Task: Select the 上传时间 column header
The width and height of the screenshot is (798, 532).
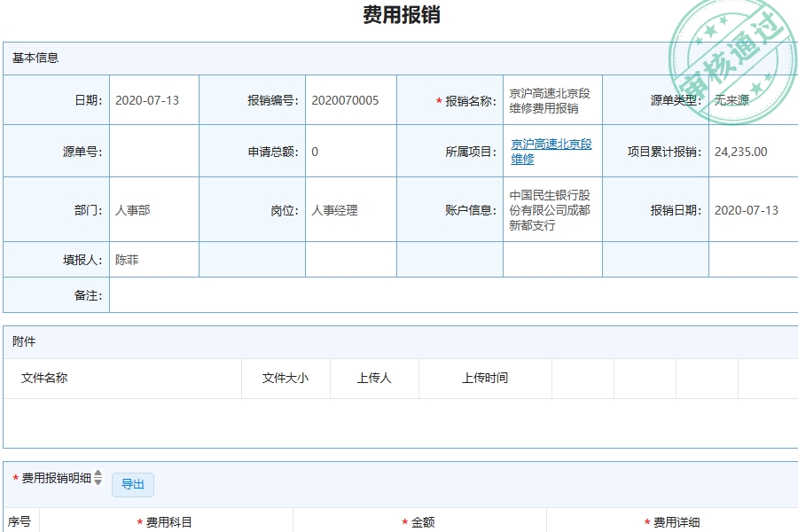Action: (x=488, y=378)
